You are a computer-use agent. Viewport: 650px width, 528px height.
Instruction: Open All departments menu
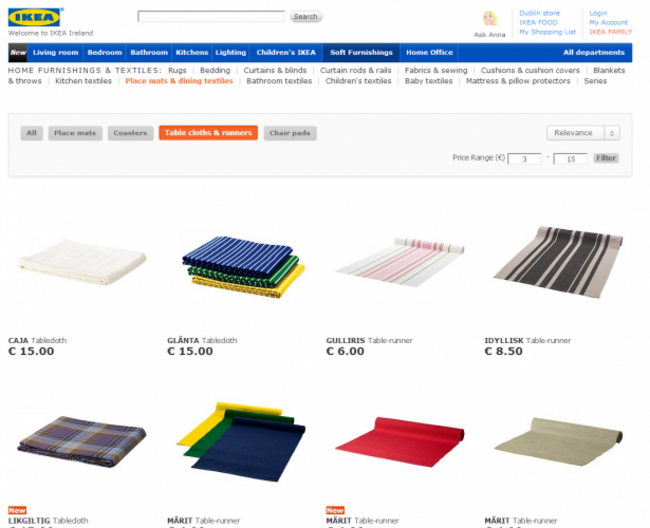(594, 53)
